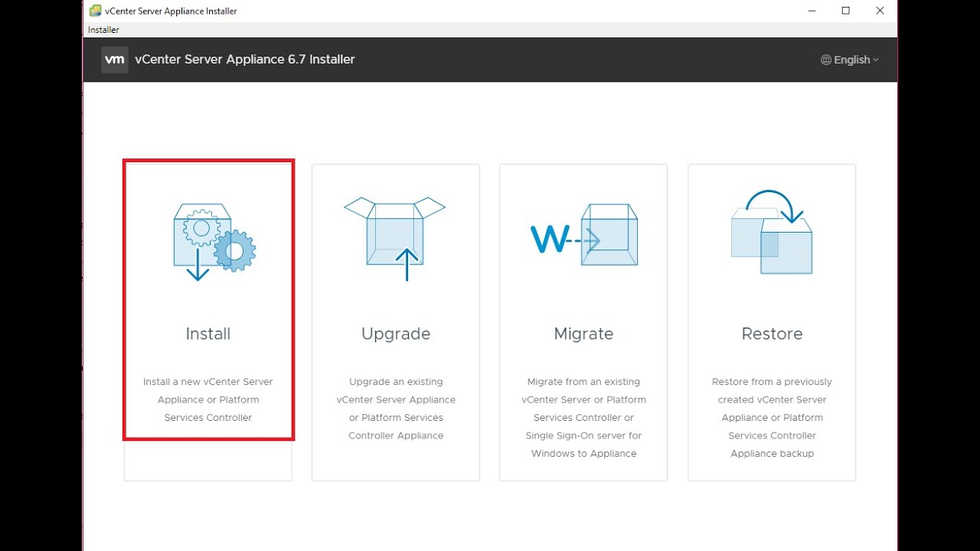Click the Migrate W-to-cube icon
The image size is (980, 551).
pos(584,235)
